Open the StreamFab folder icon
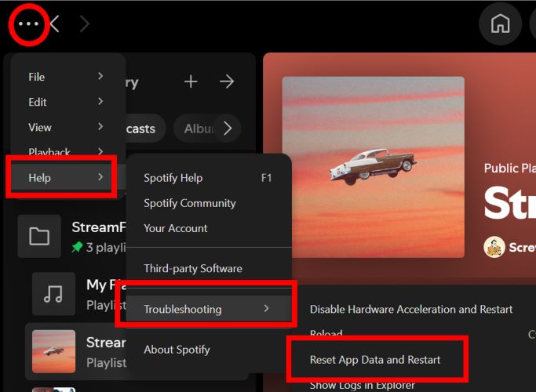The height and width of the screenshot is (392, 536). [39, 236]
